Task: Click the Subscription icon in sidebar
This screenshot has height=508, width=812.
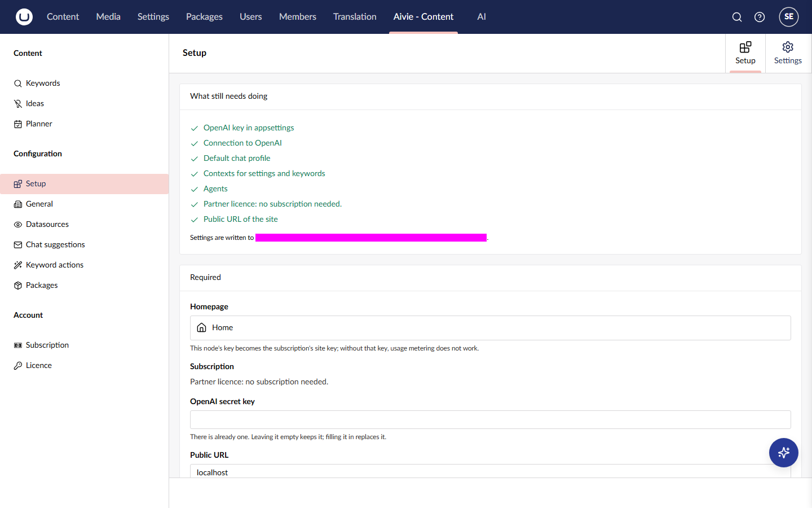Action: coord(18,345)
